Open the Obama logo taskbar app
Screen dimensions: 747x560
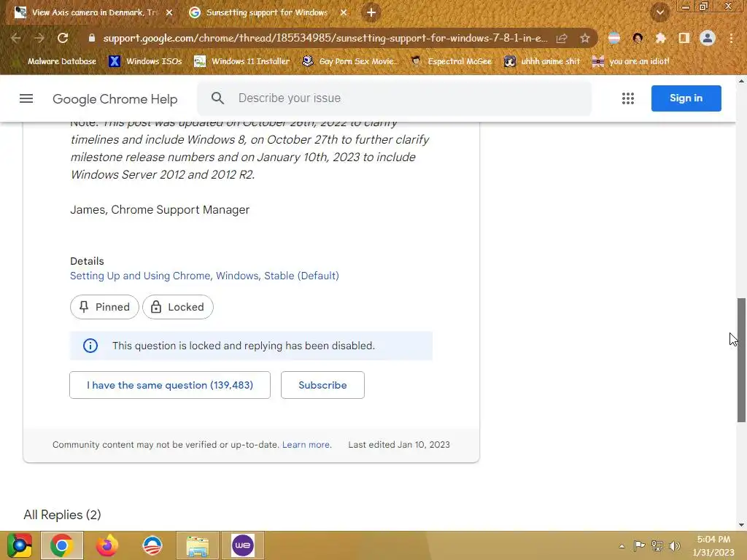[152, 545]
